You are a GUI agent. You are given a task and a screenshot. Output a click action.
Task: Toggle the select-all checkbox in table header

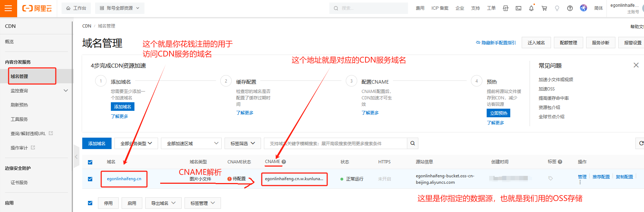point(90,162)
